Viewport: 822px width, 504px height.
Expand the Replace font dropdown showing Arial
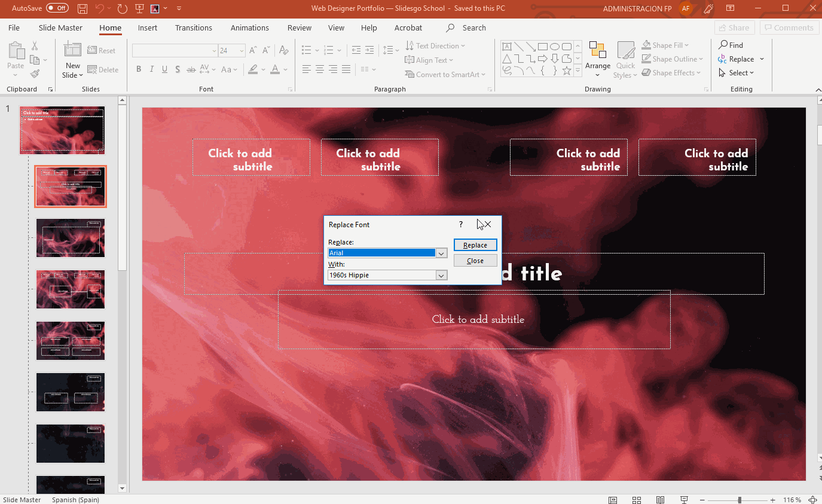pos(441,253)
